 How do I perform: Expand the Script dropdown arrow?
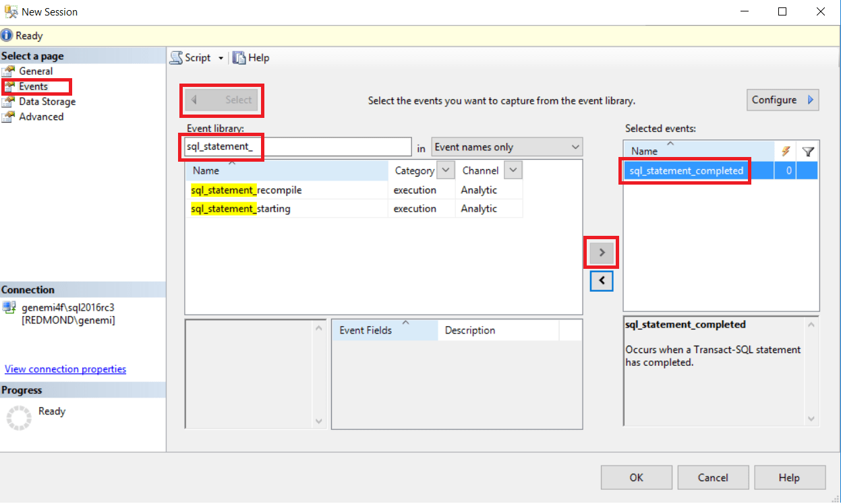pyautogui.click(x=222, y=57)
